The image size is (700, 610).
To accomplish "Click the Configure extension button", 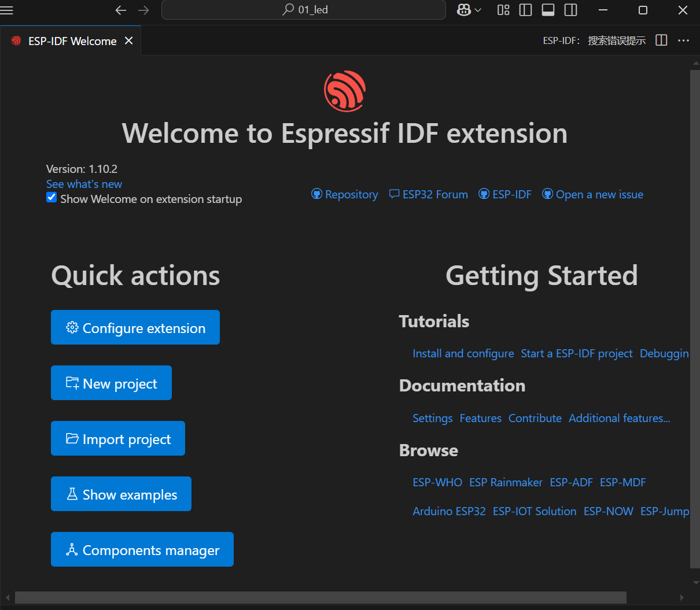I will pyautogui.click(x=135, y=327).
